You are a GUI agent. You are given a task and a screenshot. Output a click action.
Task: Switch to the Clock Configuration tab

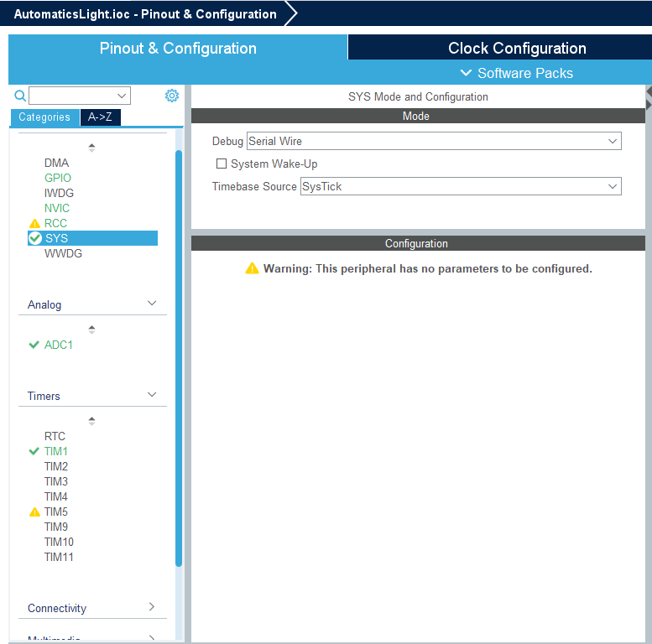point(517,48)
